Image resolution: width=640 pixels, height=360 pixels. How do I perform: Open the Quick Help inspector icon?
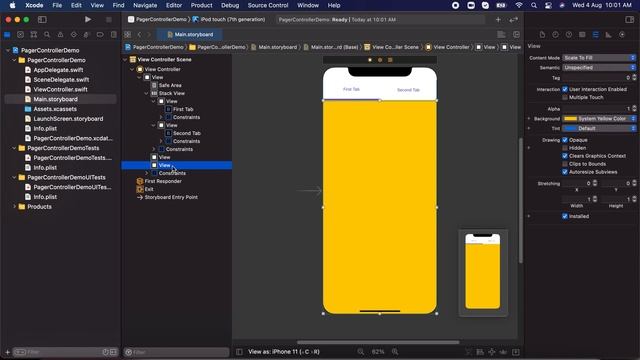tap(569, 35)
